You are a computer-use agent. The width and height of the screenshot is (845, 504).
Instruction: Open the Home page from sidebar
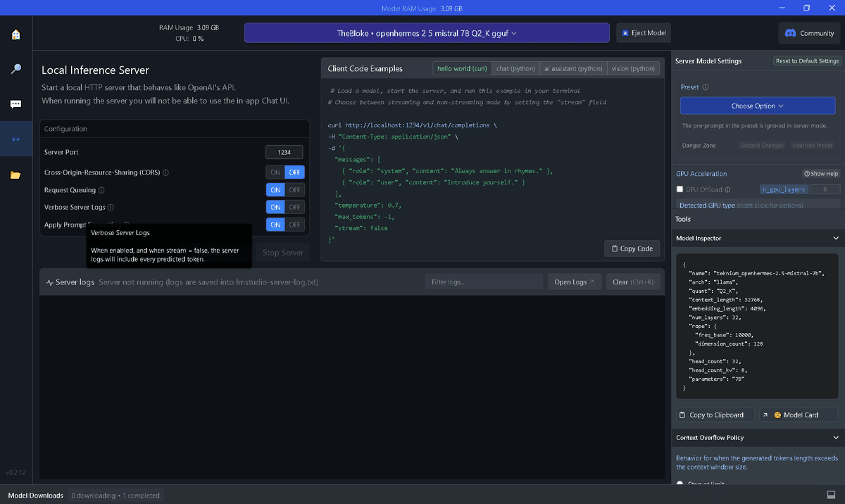[x=15, y=34]
